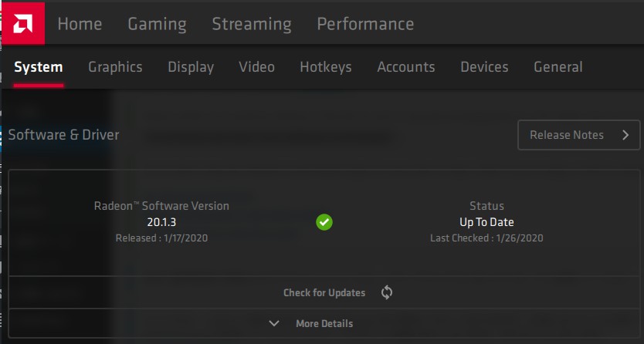Go to the Performance tab
Image resolution: width=644 pixels, height=344 pixels.
(365, 24)
